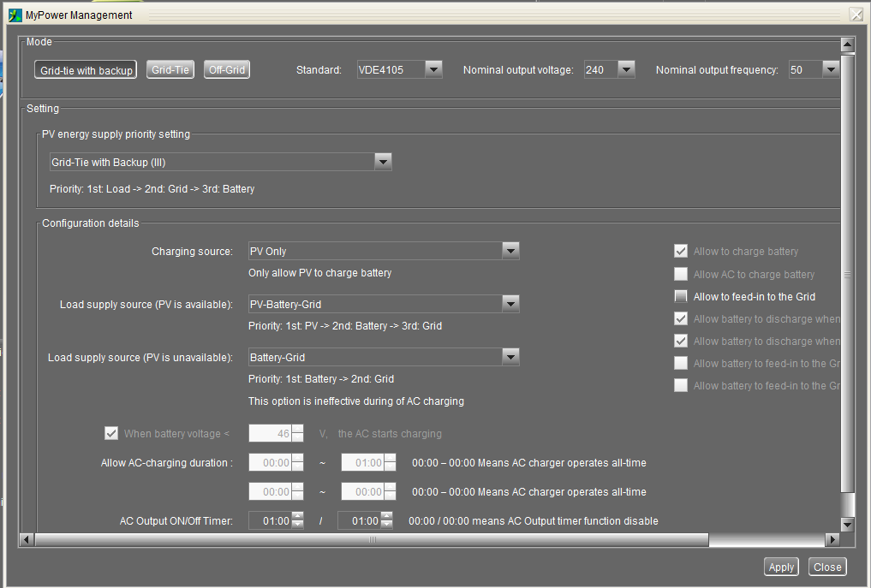Image resolution: width=871 pixels, height=588 pixels.
Task: Click the AC Output On timer field
Action: (270, 520)
